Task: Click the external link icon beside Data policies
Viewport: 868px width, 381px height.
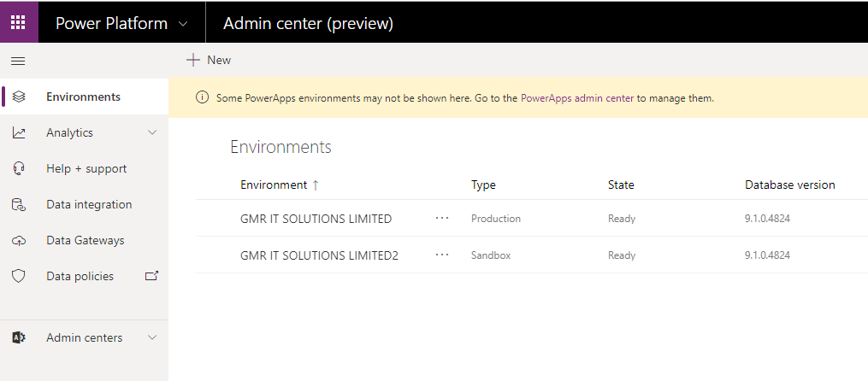Action: [152, 276]
